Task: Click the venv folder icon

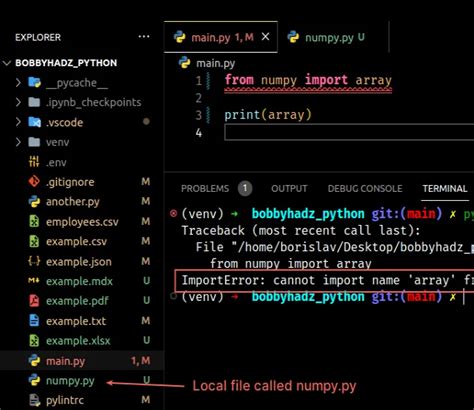Action: tap(34, 142)
